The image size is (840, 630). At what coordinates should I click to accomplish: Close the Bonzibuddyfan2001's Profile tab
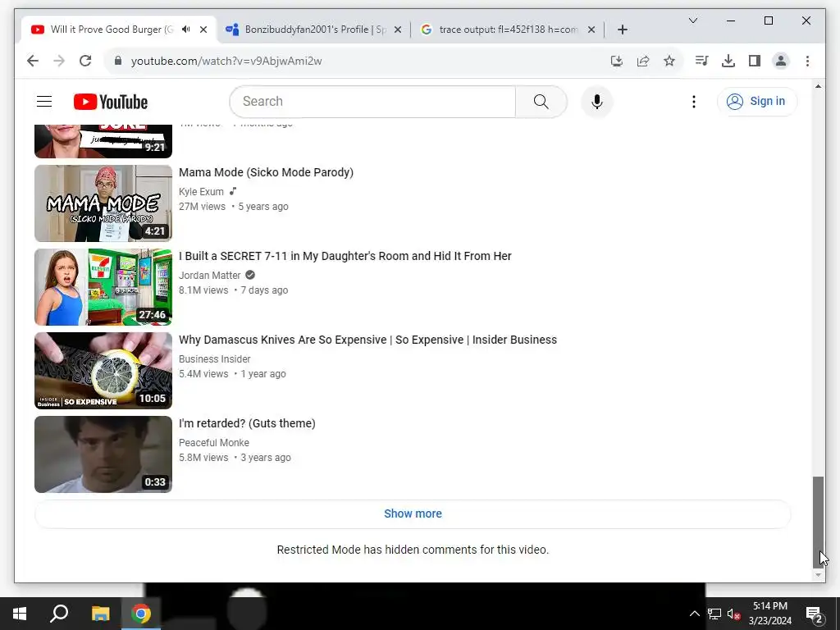(x=398, y=30)
